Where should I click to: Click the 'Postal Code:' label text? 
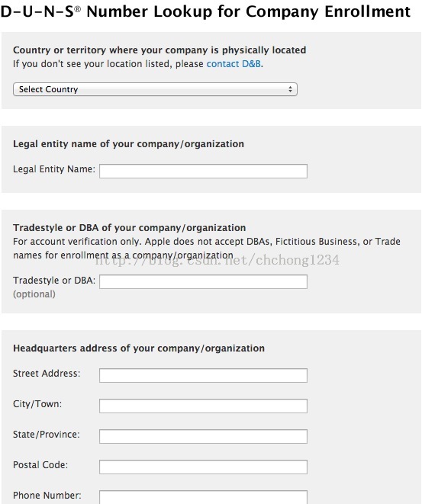pyautogui.click(x=40, y=465)
